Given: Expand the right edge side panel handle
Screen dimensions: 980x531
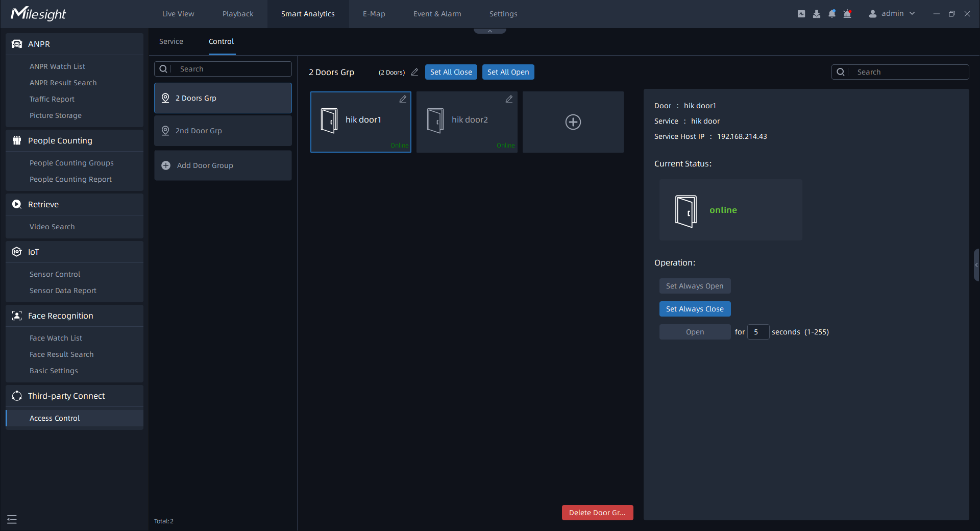Looking at the screenshot, I should tap(976, 265).
